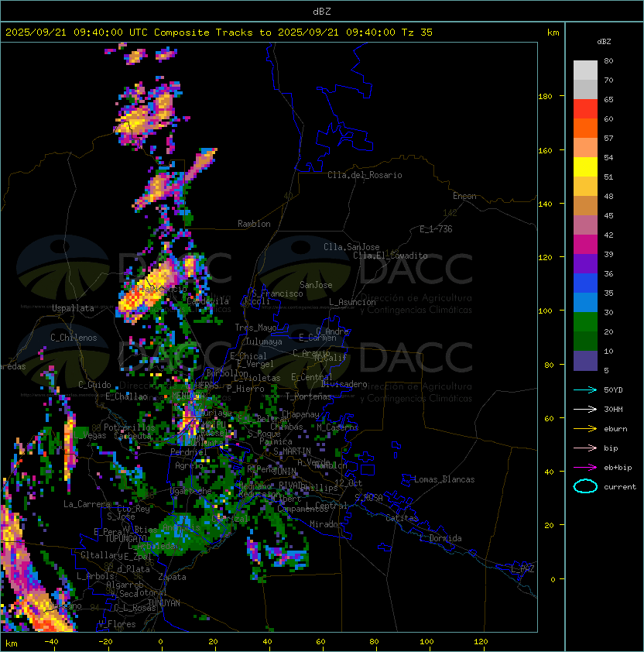This screenshot has height=652, width=644.
Task: Click the dBZ title at top
Action: 322,11
